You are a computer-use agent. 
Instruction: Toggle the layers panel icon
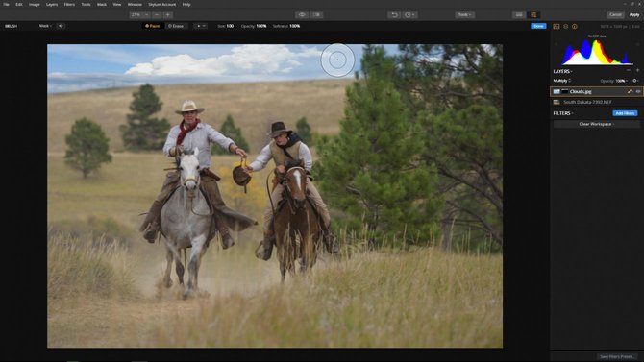click(565, 26)
